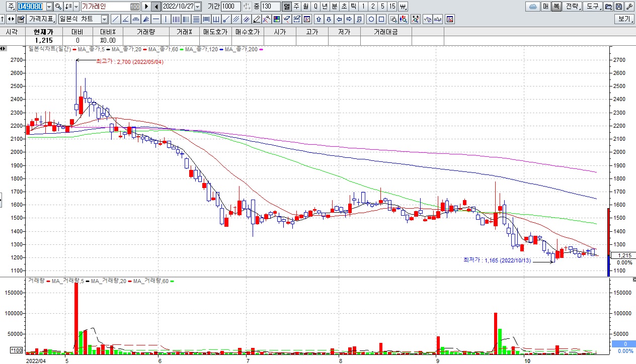Toggle the minute (분) period button
The width and height of the screenshot is (636, 364).
tap(334, 7)
